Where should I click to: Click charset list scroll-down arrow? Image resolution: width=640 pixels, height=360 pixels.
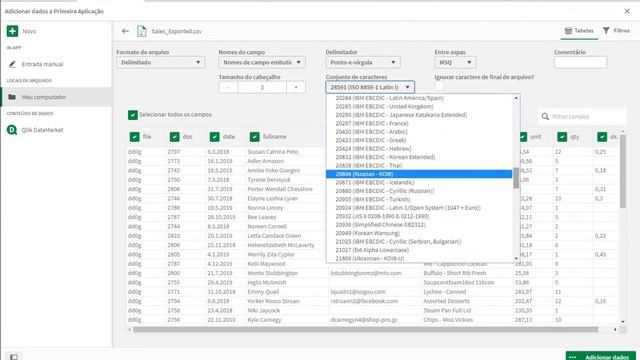tap(516, 259)
